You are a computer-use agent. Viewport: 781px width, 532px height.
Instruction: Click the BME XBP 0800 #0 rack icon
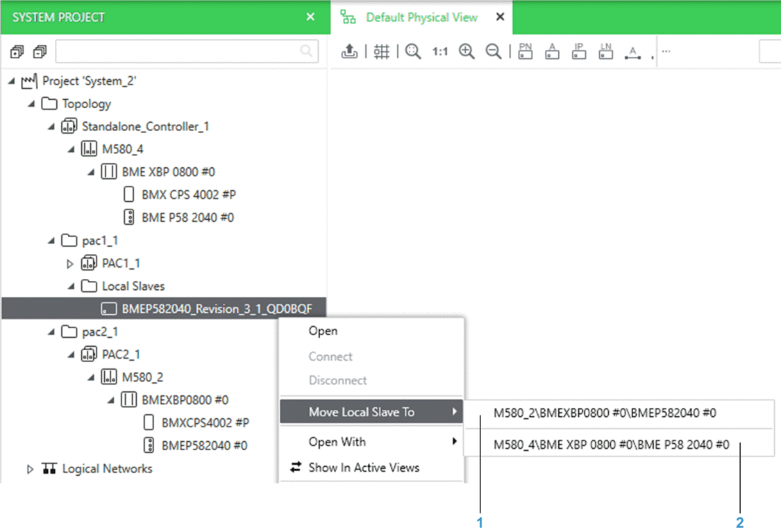coord(109,172)
